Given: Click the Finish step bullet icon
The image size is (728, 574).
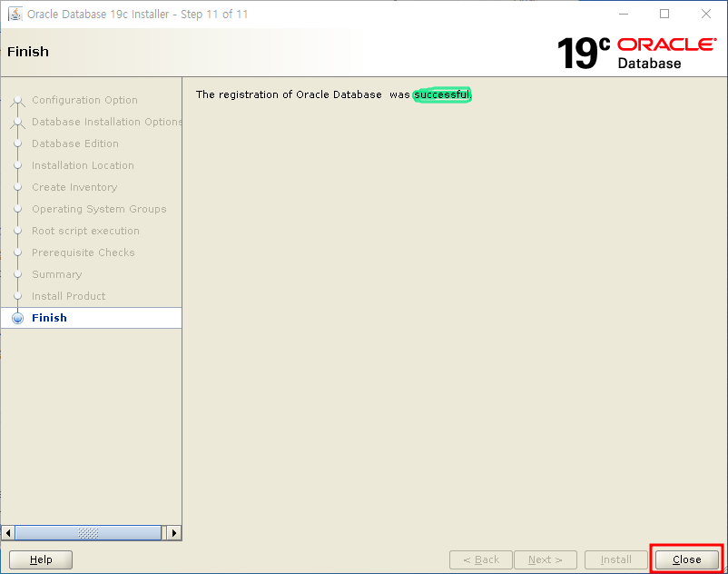Looking at the screenshot, I should point(17,318).
